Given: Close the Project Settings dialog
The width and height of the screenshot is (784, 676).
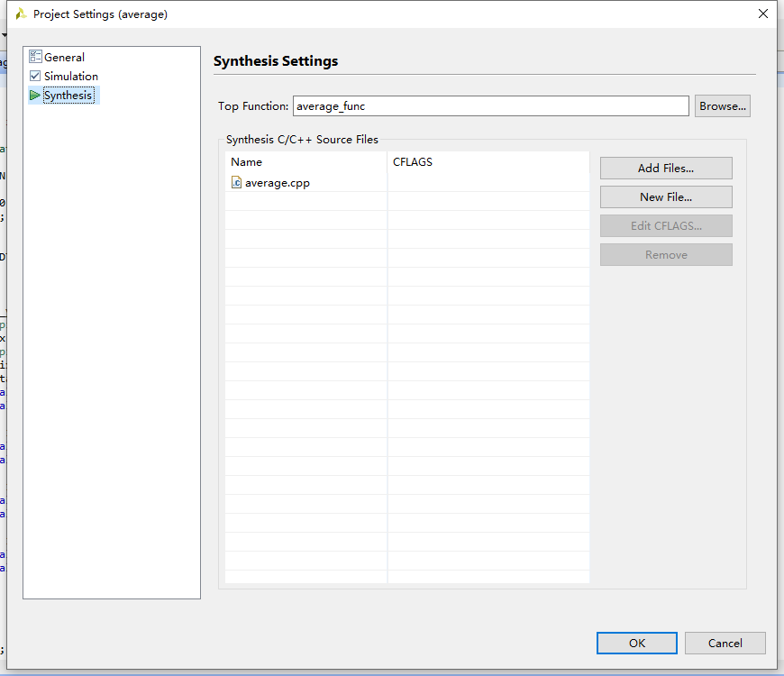Looking at the screenshot, I should tap(763, 14).
